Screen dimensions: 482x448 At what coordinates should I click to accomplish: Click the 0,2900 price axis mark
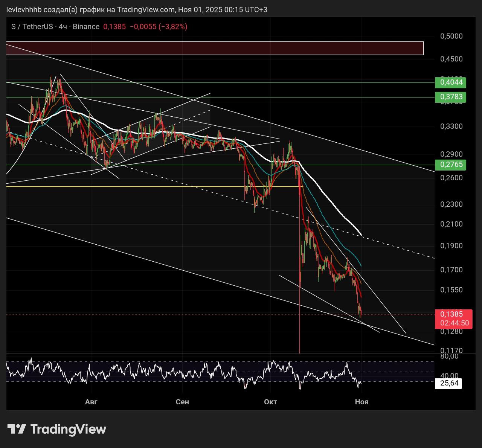(451, 154)
